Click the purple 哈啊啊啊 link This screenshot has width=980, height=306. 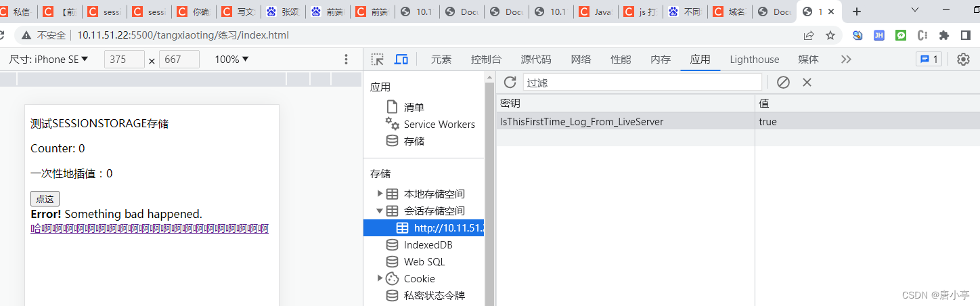150,229
